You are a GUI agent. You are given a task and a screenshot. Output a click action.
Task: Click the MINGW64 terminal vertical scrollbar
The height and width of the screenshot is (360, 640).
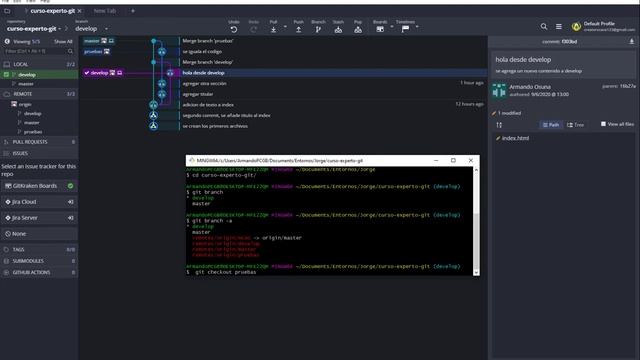click(x=476, y=220)
